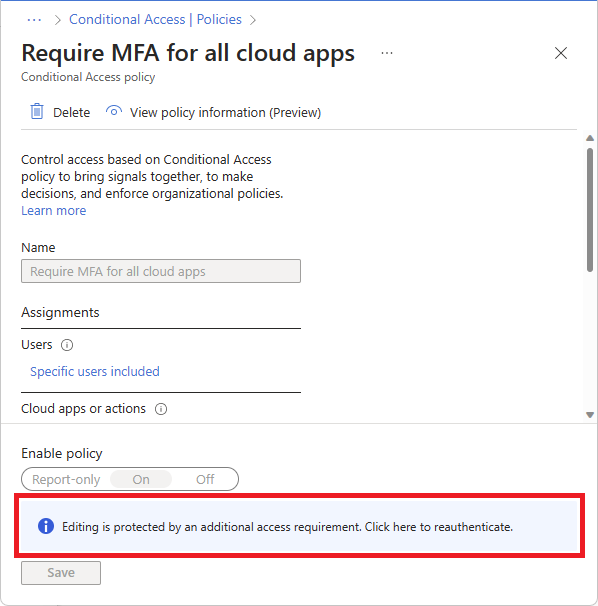Click View policy information (Preview)
The image size is (598, 606).
click(225, 112)
